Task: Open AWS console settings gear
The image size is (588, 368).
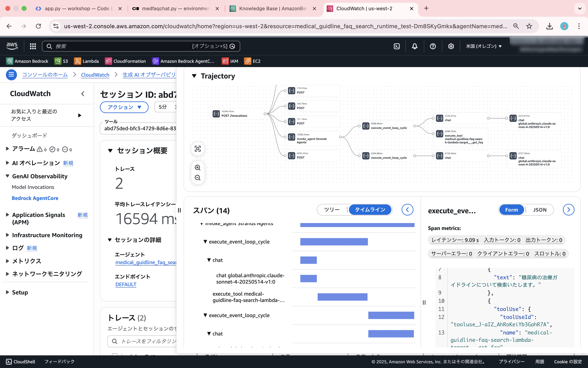Action: click(451, 46)
